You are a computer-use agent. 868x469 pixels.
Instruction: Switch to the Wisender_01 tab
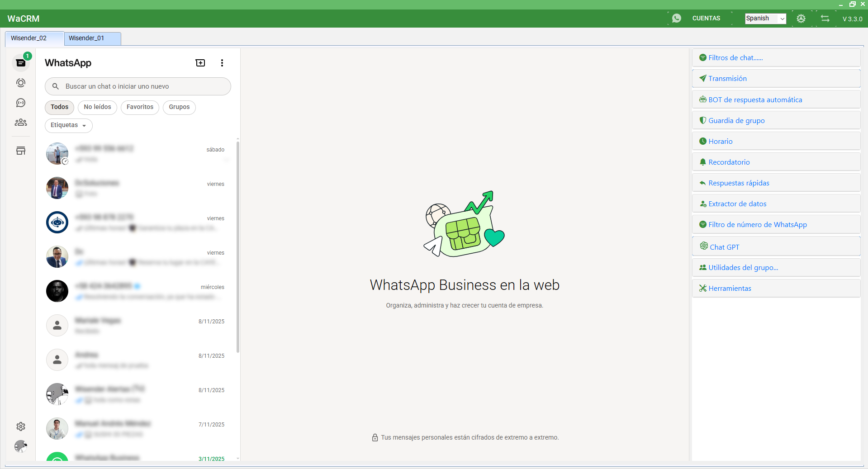[x=87, y=38]
